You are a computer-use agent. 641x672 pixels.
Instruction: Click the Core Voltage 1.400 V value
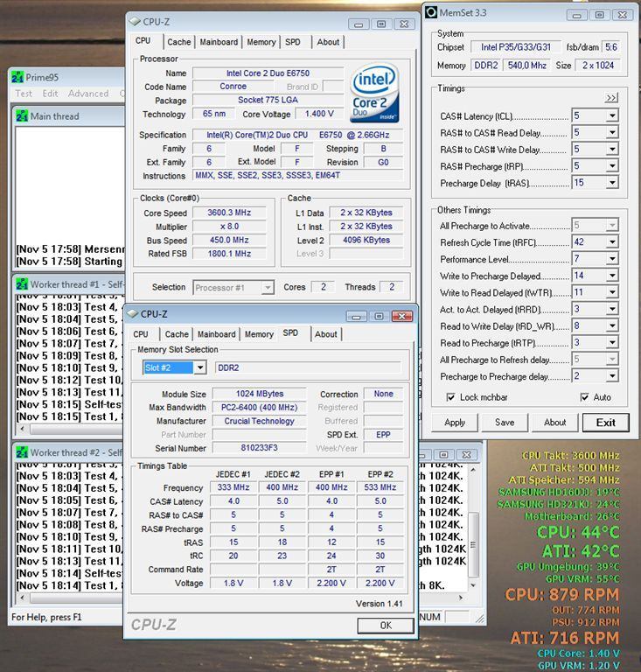pos(319,114)
